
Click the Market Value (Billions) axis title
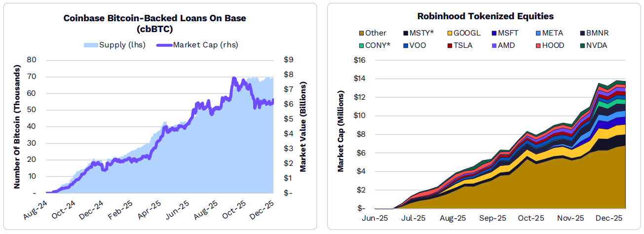click(x=303, y=127)
